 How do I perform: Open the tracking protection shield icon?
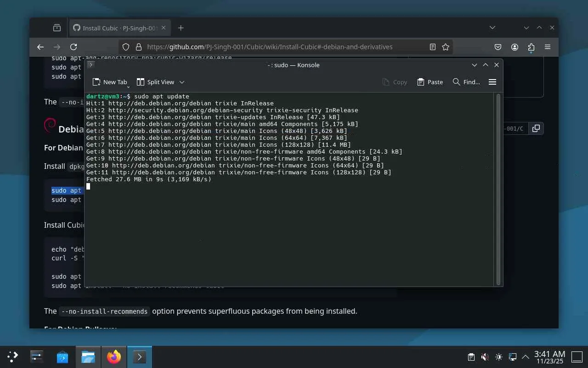(x=126, y=47)
